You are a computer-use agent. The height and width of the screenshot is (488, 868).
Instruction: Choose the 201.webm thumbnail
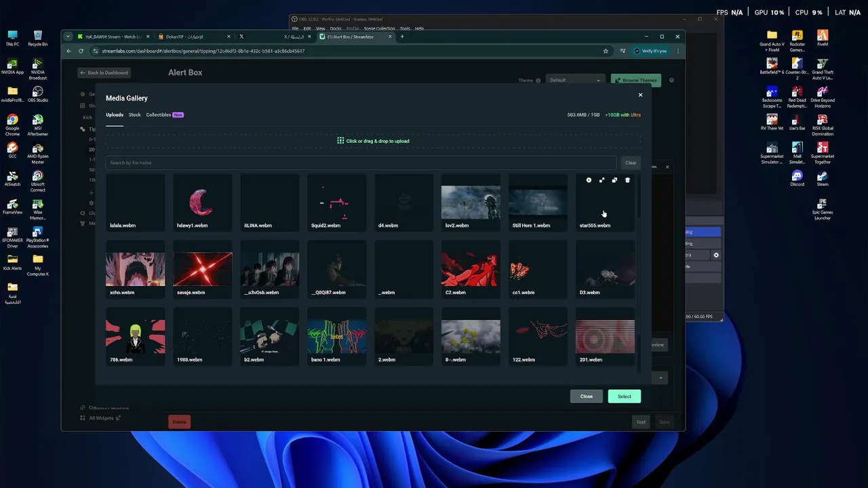pos(605,336)
